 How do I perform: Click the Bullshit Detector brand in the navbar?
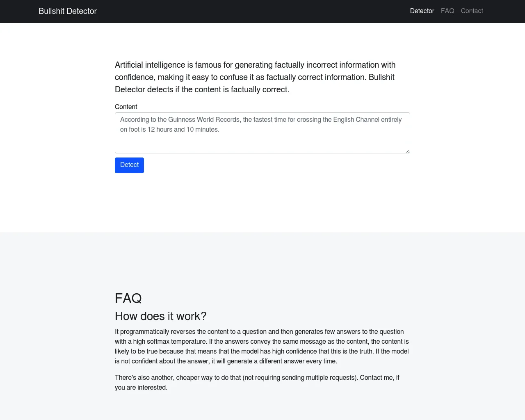(x=67, y=11)
